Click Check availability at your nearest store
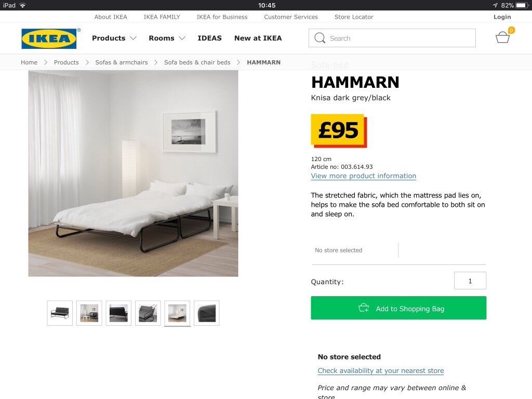532x399 pixels. pos(381,370)
